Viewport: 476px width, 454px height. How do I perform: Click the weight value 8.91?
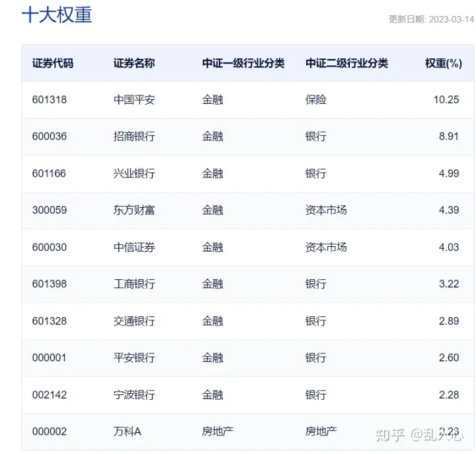449,136
